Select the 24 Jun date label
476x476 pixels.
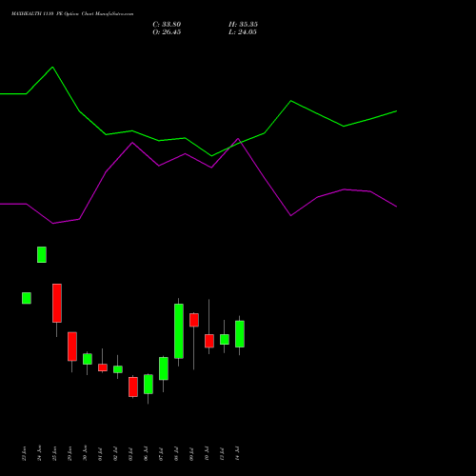pos(39,453)
